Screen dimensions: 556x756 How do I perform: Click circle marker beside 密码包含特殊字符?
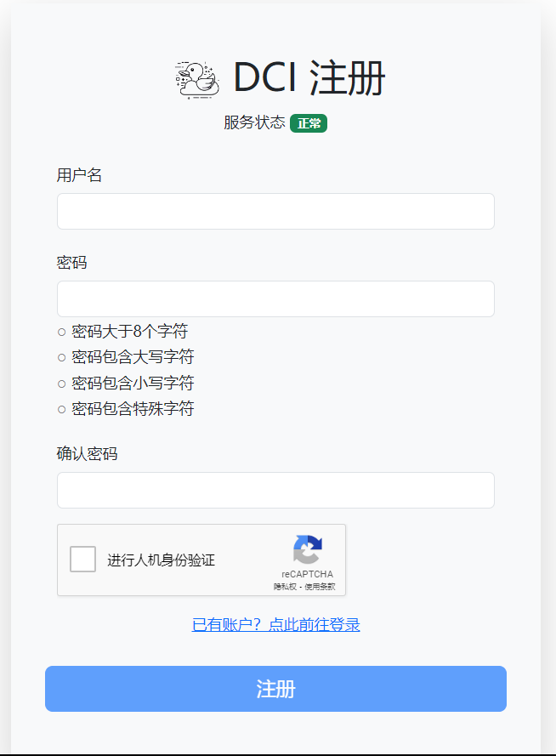tap(61, 410)
